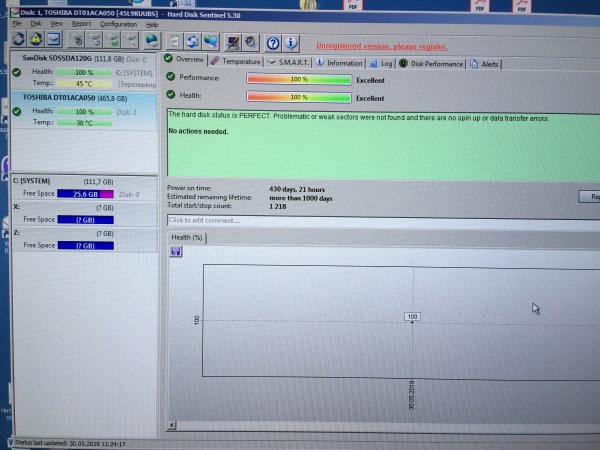Click the C: [SYSTEM] free space bar
Image resolution: width=600 pixels, height=450 pixels.
point(85,193)
